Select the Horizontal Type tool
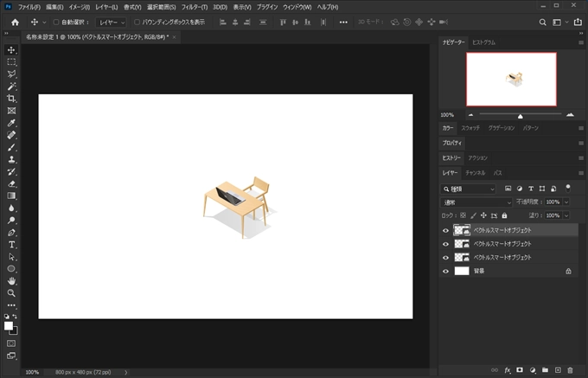Screen dimensions: 588x378 12,245
